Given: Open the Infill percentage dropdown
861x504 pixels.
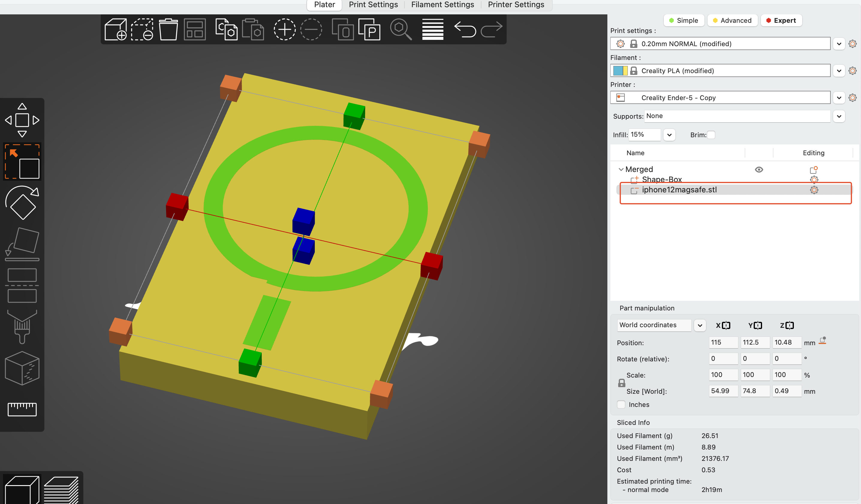Looking at the screenshot, I should pos(669,135).
